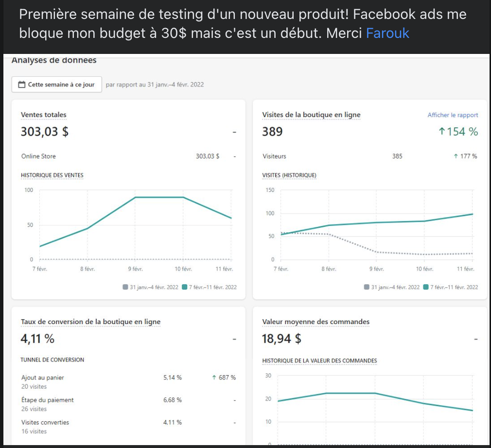Click teal legend swatch in visits chart
Image resolution: width=491 pixels, height=448 pixels.
[x=426, y=287]
